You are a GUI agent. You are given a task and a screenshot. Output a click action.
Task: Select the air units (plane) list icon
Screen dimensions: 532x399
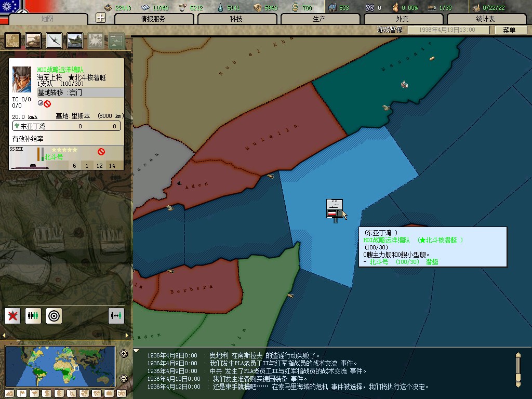(x=54, y=40)
